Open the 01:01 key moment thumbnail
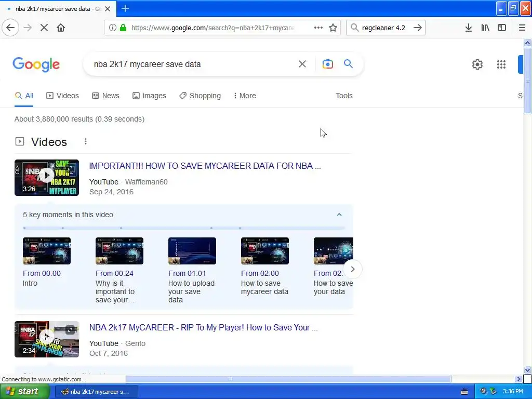This screenshot has height=399, width=532. (x=192, y=251)
